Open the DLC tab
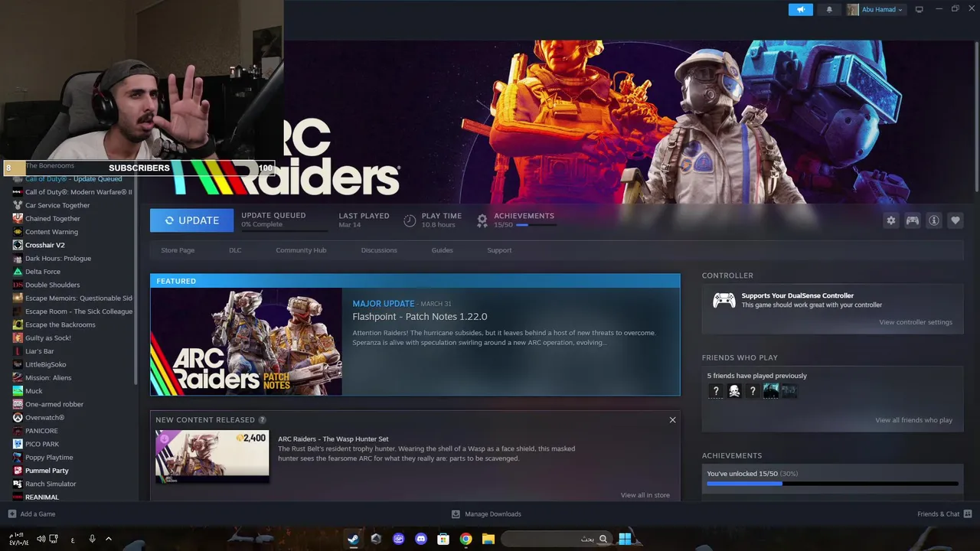The image size is (980, 551). pyautogui.click(x=235, y=250)
